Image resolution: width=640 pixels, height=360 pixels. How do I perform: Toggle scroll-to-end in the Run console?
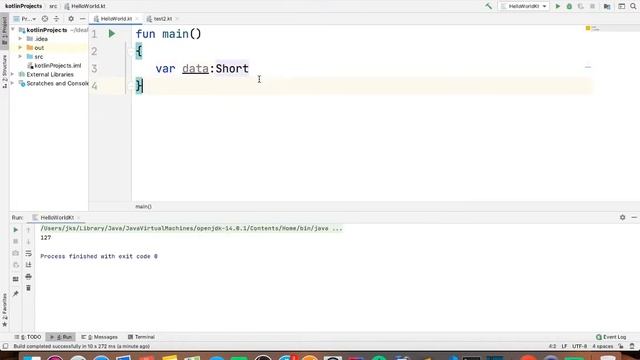28,265
